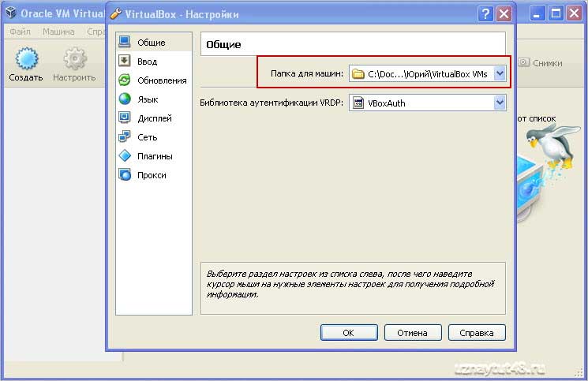Click the Отмена button
Image resolution: width=588 pixels, height=381 pixels.
413,332
